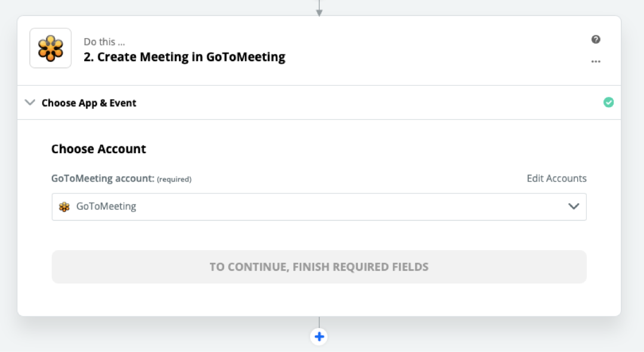The image size is (644, 352).
Task: Select the GoToMeeting text in the account field
Action: 106,206
